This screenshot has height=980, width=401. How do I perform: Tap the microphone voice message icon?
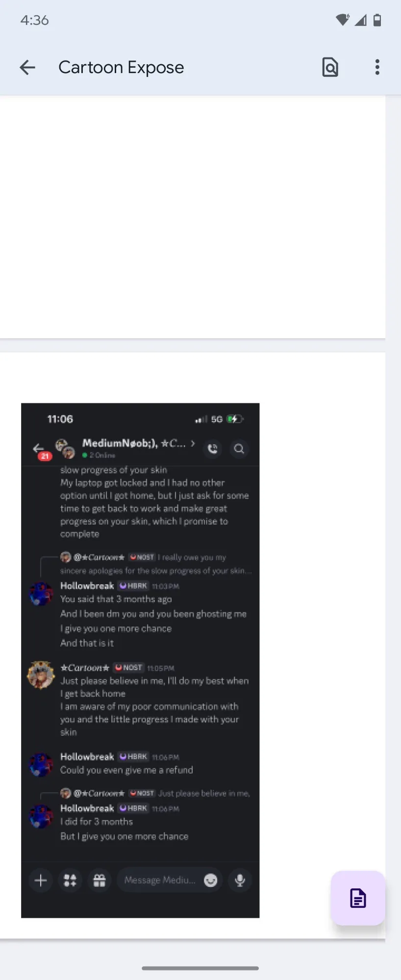click(240, 880)
